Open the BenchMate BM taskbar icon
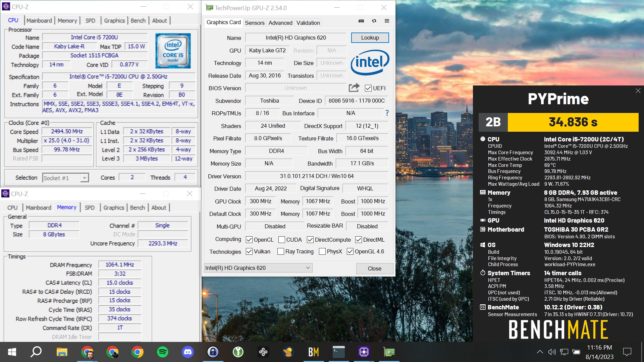The image size is (644, 362). click(x=314, y=352)
